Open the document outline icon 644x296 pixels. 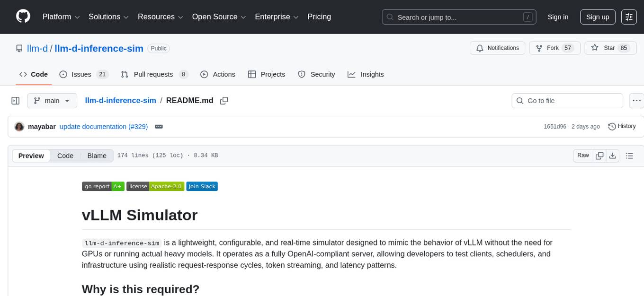pos(629,156)
